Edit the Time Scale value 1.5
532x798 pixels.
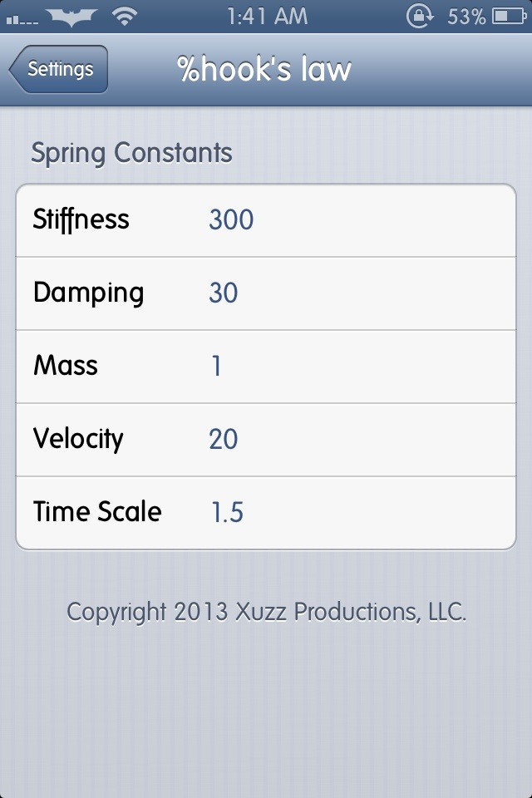(x=226, y=512)
